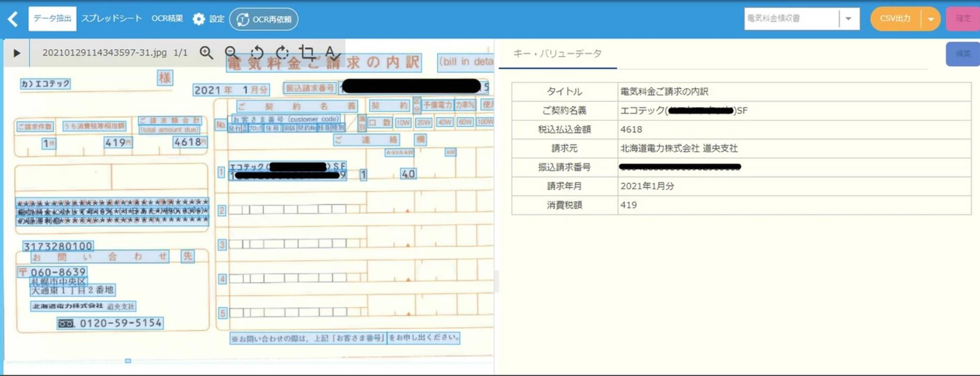This screenshot has width=980, height=376.
Task: Click the 消費税額 value 419 in table
Action: coord(629,204)
